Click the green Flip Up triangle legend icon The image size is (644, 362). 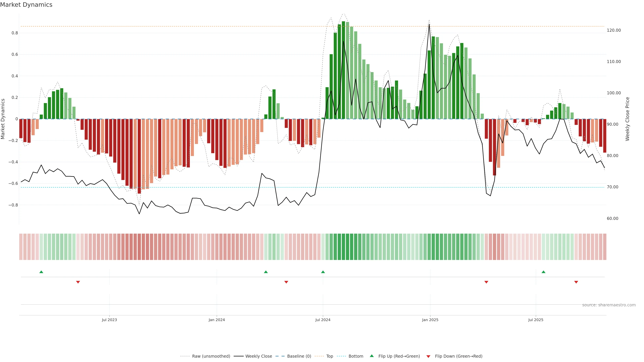[x=372, y=356]
